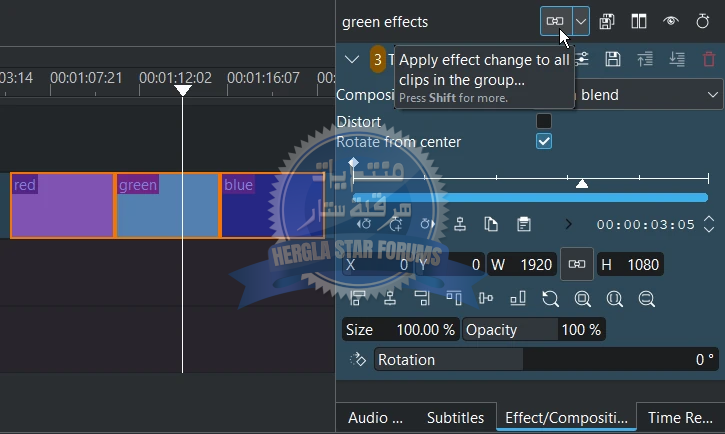
Task: Click the split compare icon
Action: [x=639, y=21]
